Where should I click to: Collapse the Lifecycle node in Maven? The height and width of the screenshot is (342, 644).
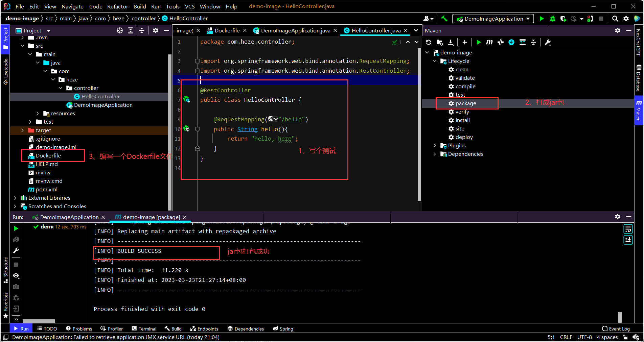tap(435, 61)
